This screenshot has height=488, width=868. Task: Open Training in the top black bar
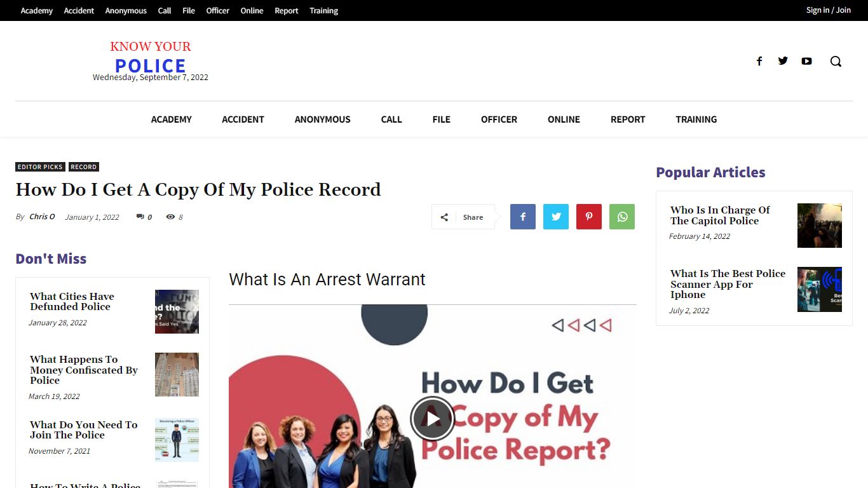[x=324, y=11]
